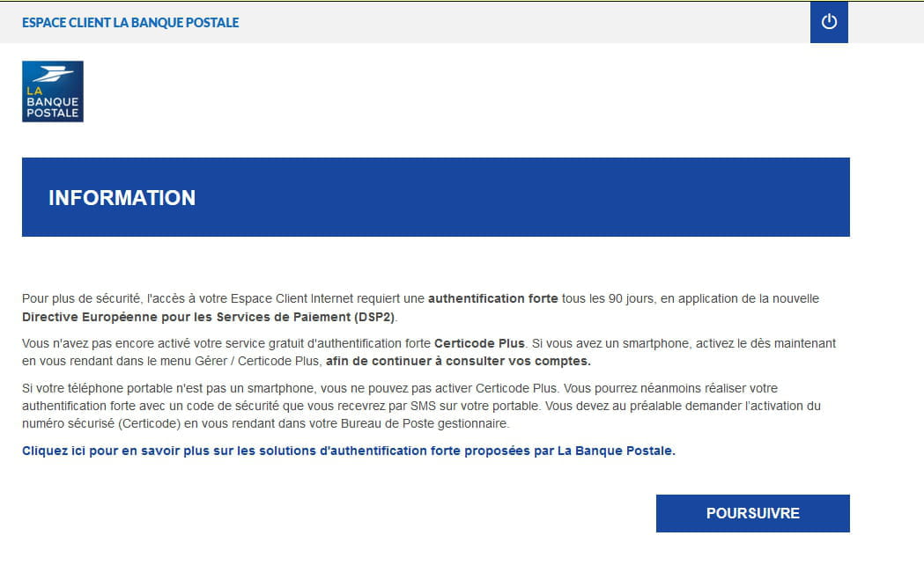Click the INFORMATION banner heading

[122, 198]
